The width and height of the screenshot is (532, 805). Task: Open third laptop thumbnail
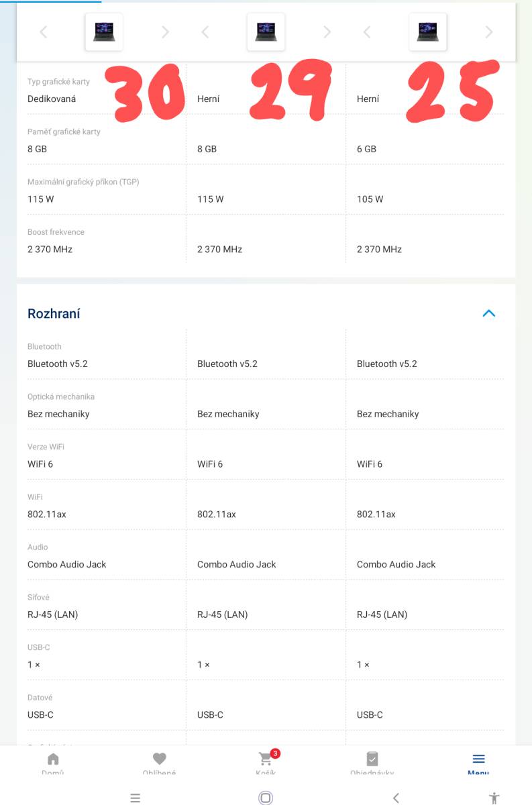pos(428,32)
